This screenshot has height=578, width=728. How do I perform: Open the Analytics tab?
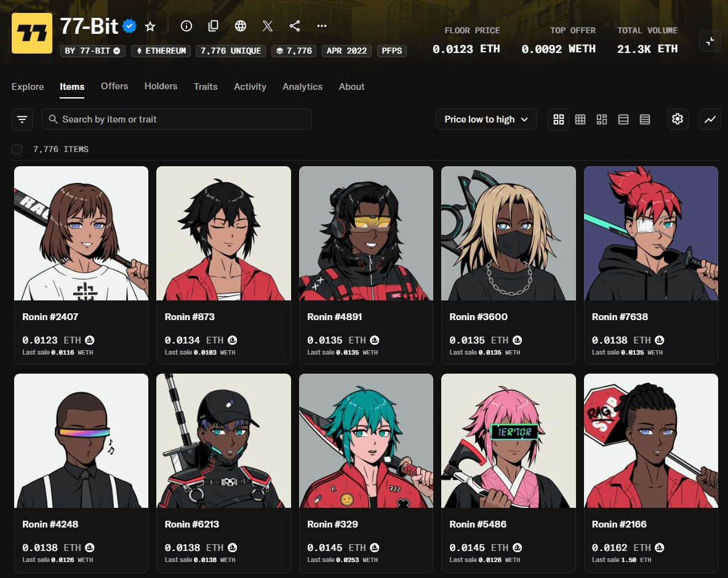(302, 87)
